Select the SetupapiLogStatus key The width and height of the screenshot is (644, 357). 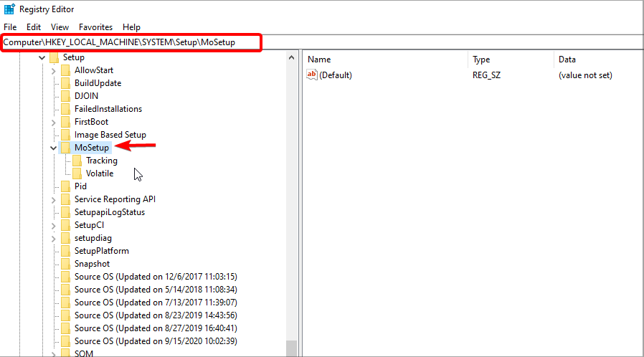[110, 213]
